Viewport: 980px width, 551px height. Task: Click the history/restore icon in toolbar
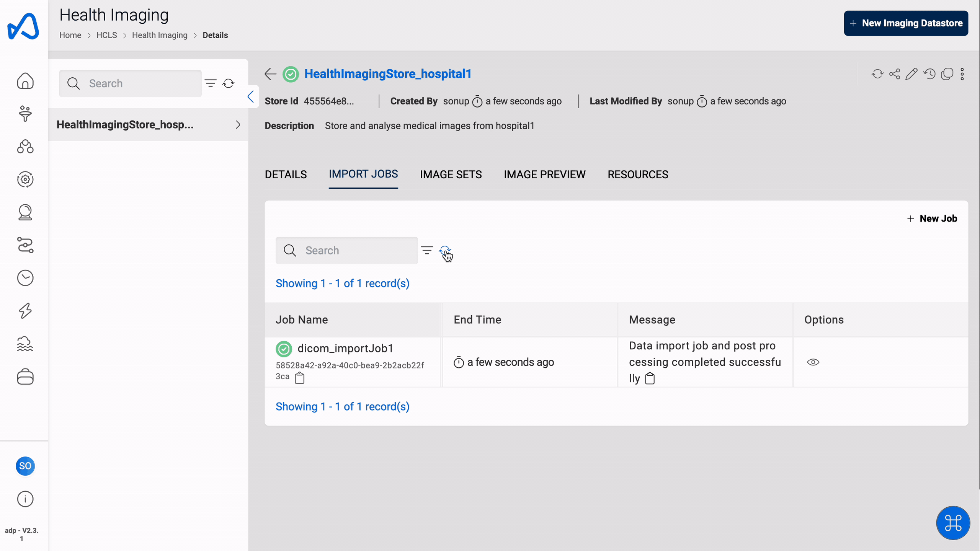[930, 74]
